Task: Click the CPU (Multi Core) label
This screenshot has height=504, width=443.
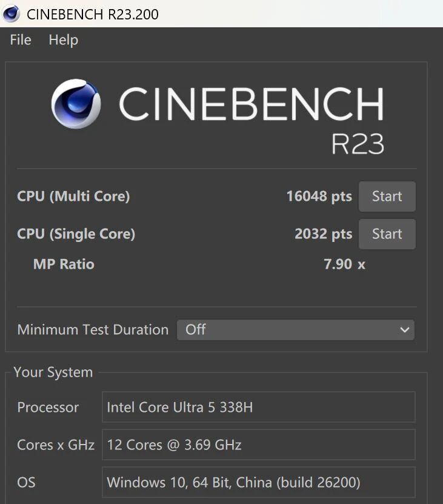Action: (73, 197)
